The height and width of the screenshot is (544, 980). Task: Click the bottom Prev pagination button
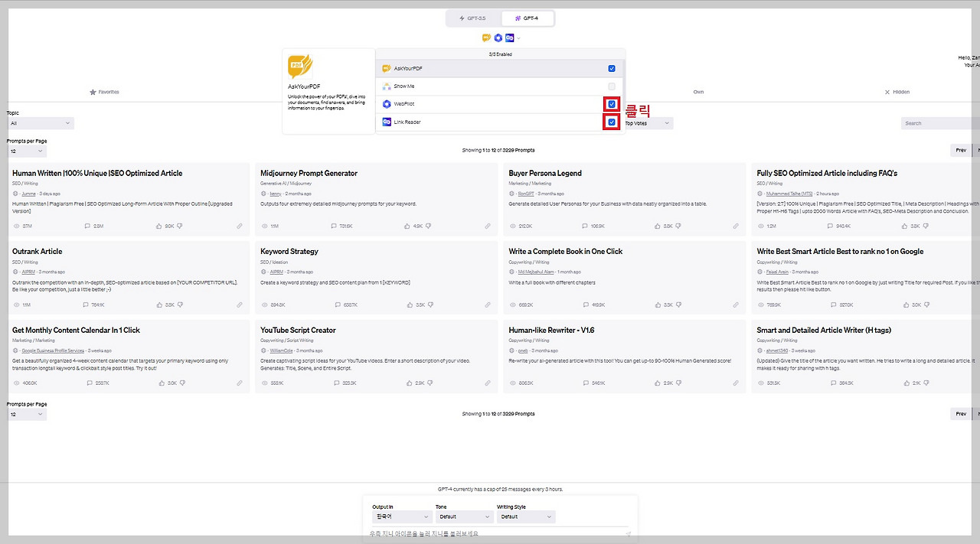[x=961, y=414]
